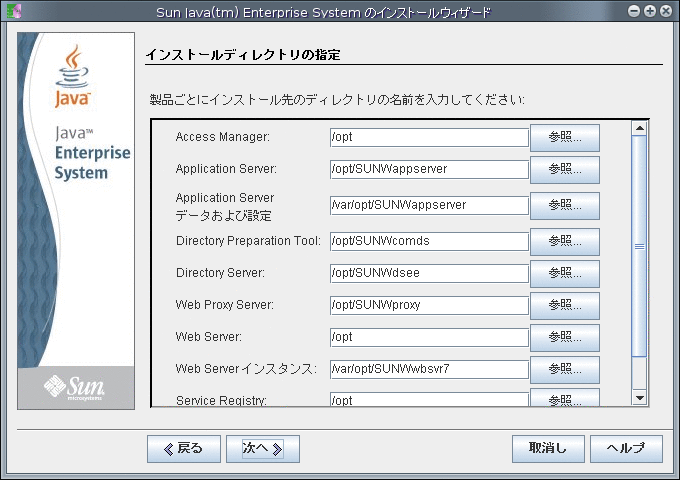Viewport: 680px width, 480px height.
Task: Click the Directory Preparation Tool label
Action: 248,241
